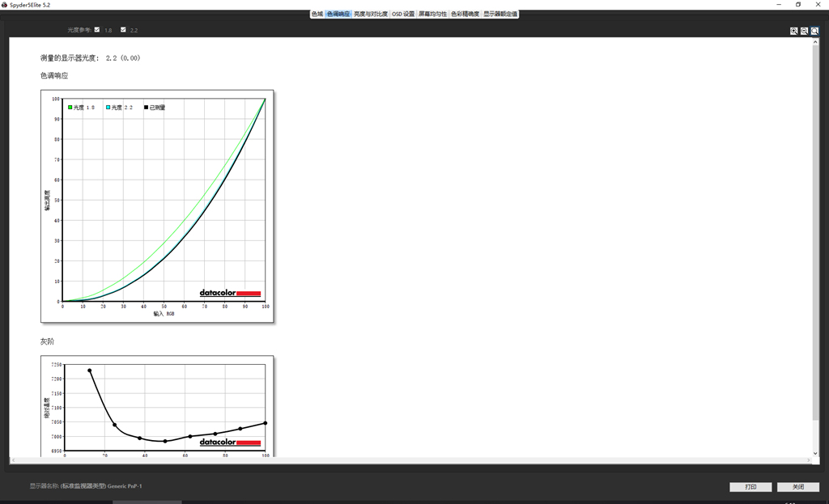
Task: Click the vertical scrollbar down arrow
Action: (815, 453)
